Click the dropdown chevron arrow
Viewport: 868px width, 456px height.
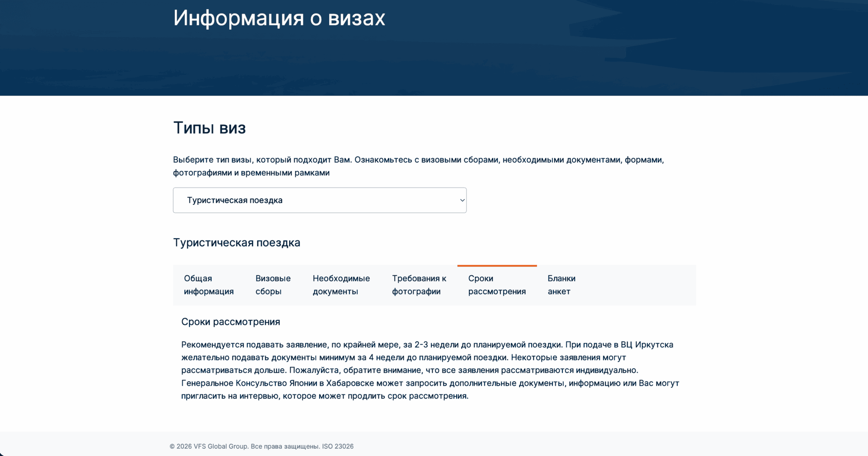pyautogui.click(x=461, y=200)
